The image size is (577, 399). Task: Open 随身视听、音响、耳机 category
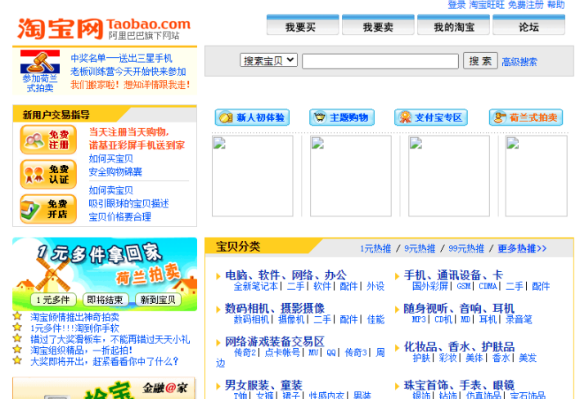(x=459, y=308)
